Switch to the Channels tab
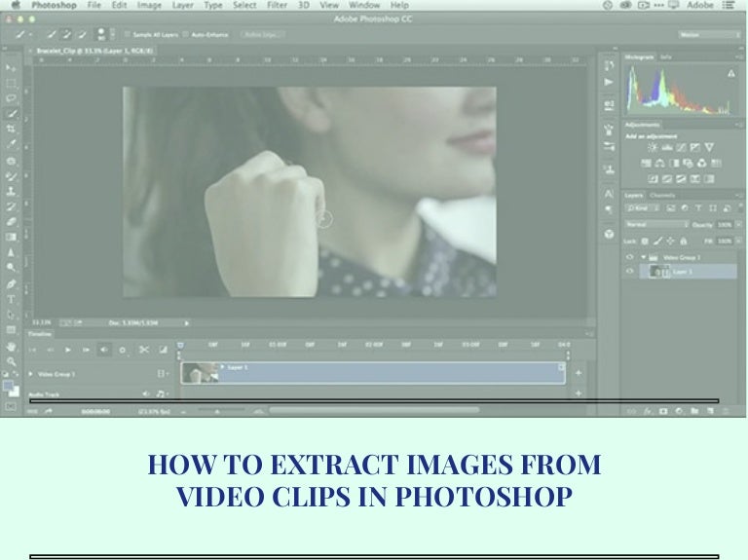Image resolution: width=748 pixels, height=560 pixels. (x=662, y=195)
